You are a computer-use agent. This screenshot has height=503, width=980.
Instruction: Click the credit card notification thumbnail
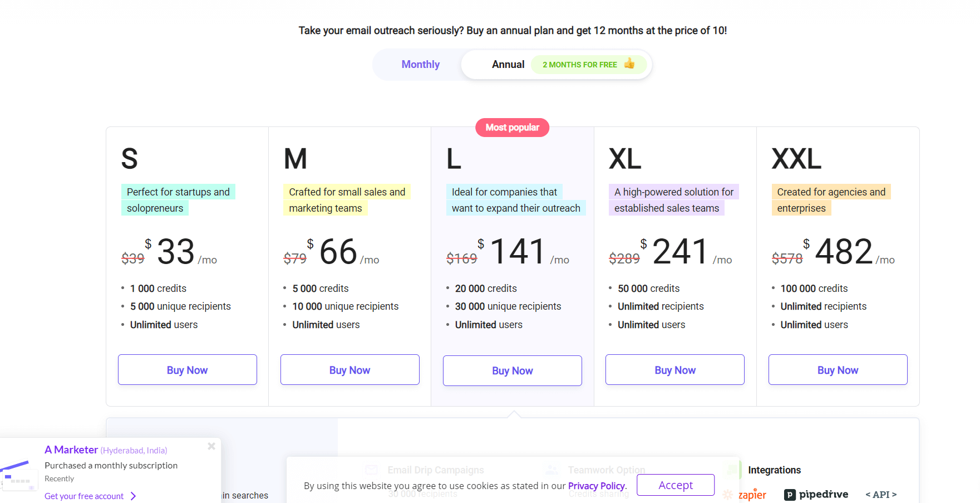click(18, 474)
